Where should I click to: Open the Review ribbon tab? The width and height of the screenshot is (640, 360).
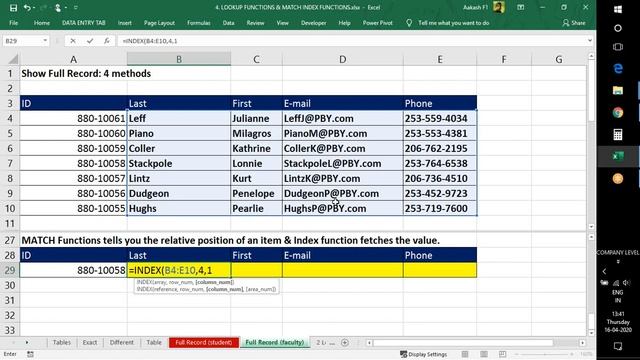(255, 23)
